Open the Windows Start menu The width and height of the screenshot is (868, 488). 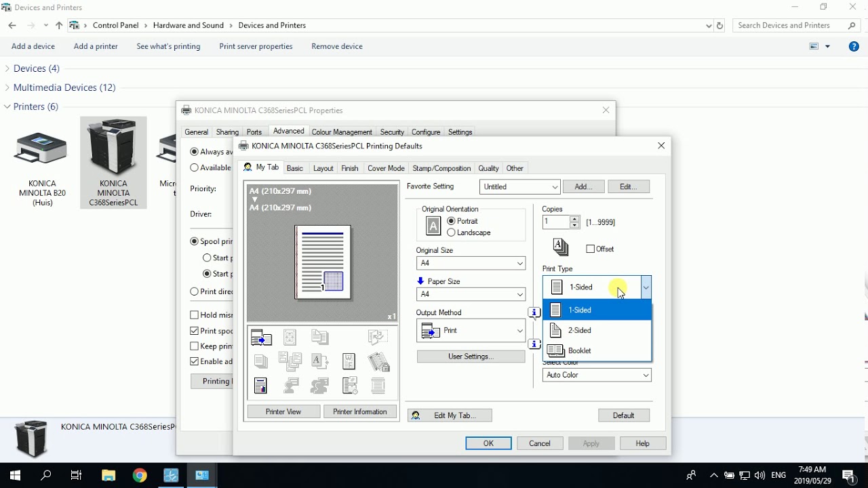15,475
